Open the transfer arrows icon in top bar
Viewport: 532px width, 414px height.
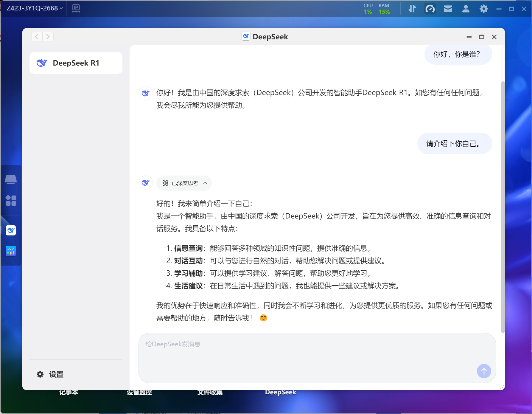coord(412,9)
